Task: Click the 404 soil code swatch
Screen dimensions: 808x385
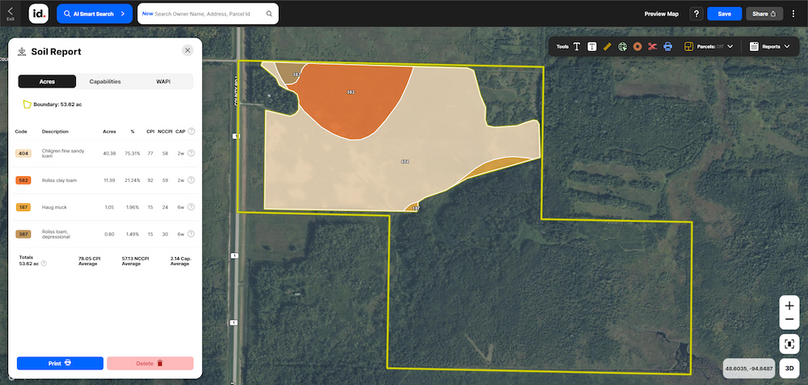Action: (23, 153)
